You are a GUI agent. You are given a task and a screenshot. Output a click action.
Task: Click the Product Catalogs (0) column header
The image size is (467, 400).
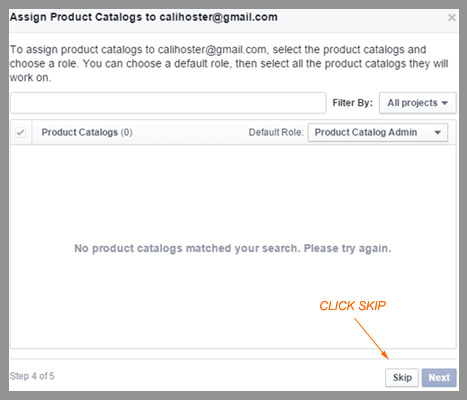pyautogui.click(x=87, y=132)
